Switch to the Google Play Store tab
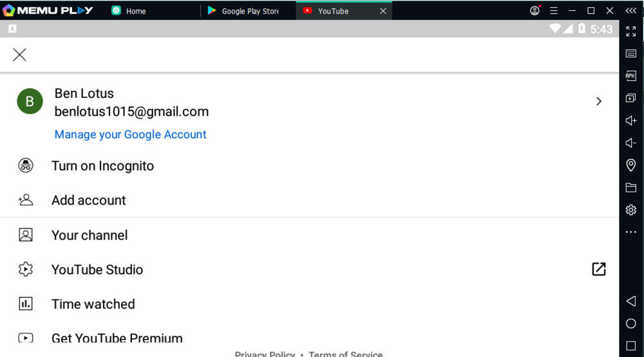The image size is (644, 357). pyautogui.click(x=249, y=11)
